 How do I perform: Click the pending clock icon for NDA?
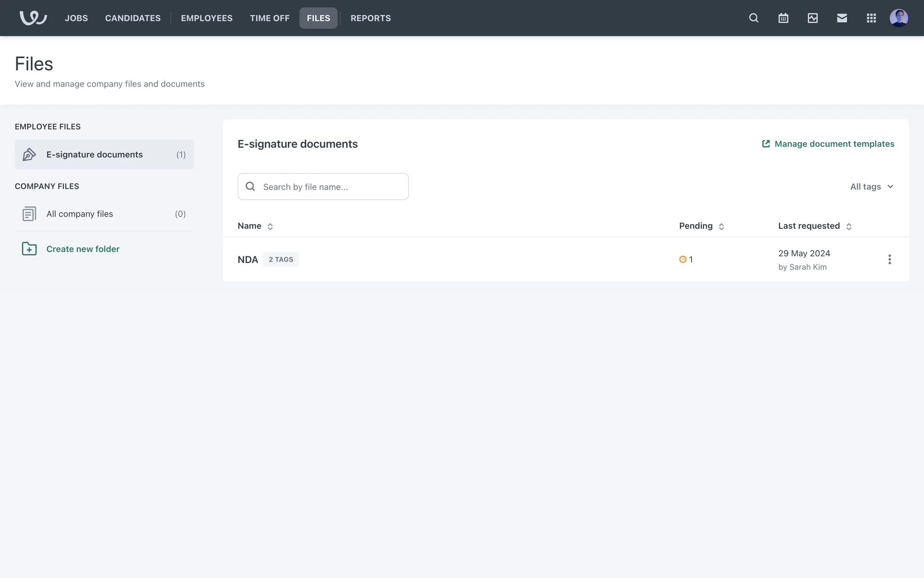[682, 259]
